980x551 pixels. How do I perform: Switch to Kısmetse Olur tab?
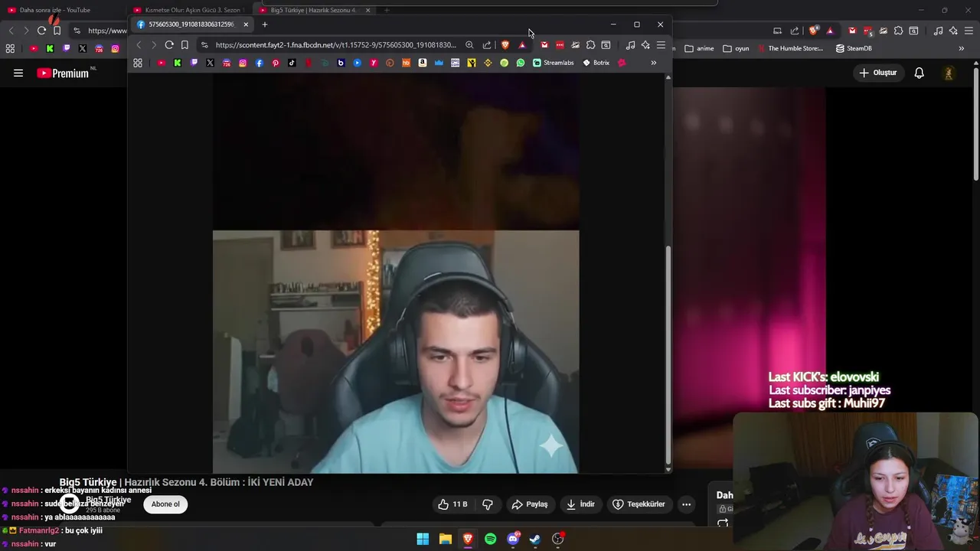[x=188, y=10]
